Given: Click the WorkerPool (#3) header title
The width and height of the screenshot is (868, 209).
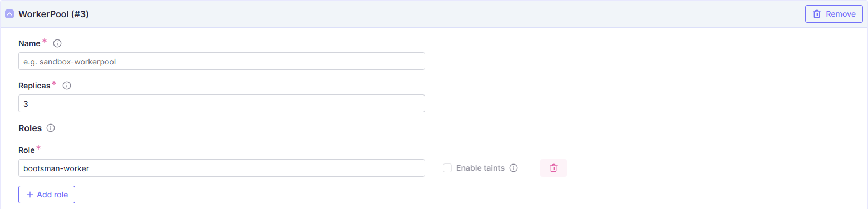Looking at the screenshot, I should pos(54,14).
